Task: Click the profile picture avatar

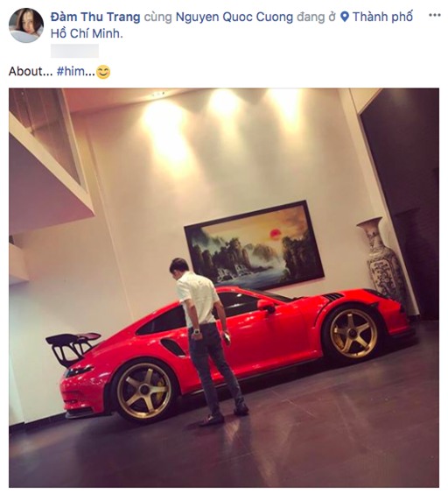Action: [26, 25]
